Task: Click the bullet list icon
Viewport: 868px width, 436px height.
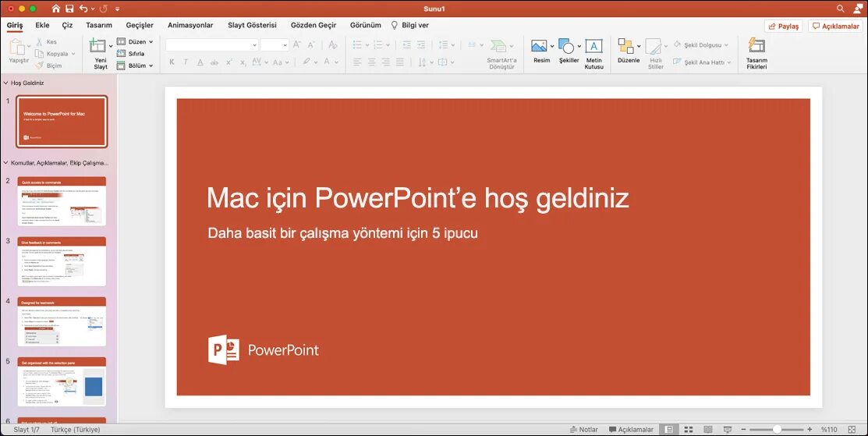Action: [x=358, y=44]
